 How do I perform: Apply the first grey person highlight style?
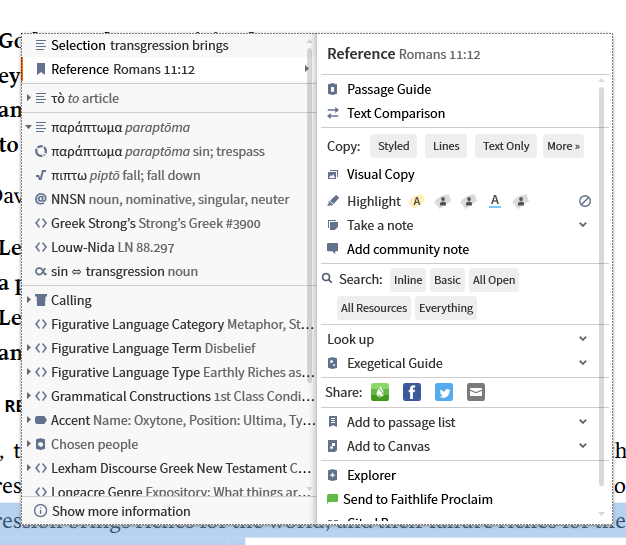click(x=443, y=201)
